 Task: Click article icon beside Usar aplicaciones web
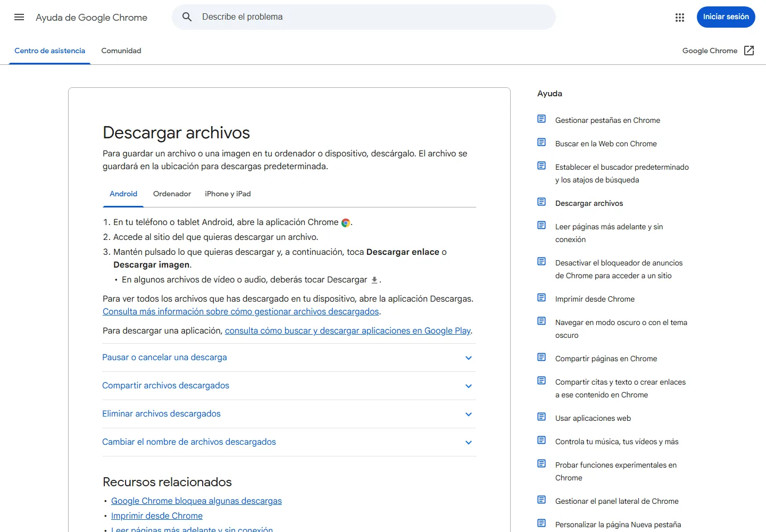542,417
